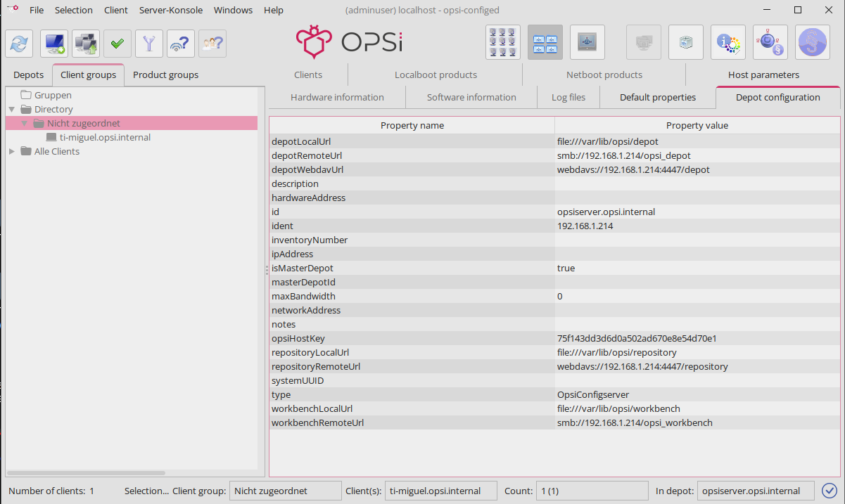Click the workbenchRemoteUrl value cell
Viewport: 845px width, 504px height.
point(697,422)
